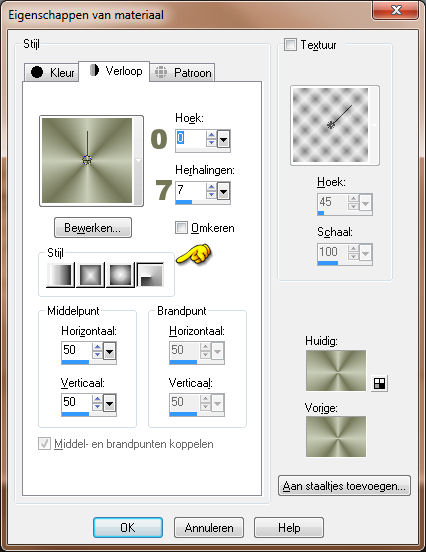Toggle the Omkeren checkbox
The image size is (426, 552).
[181, 227]
